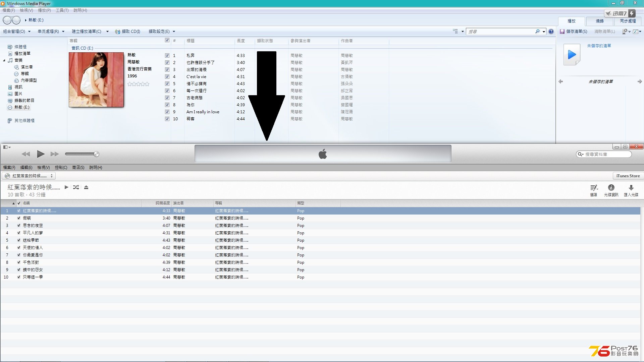
Task: Open the Media Player 工具 menu
Action: [x=62, y=10]
